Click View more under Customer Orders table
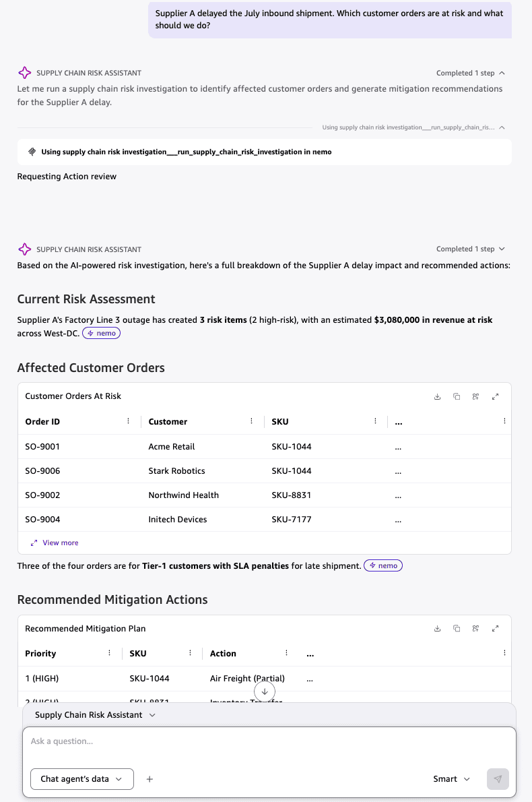 (55, 543)
